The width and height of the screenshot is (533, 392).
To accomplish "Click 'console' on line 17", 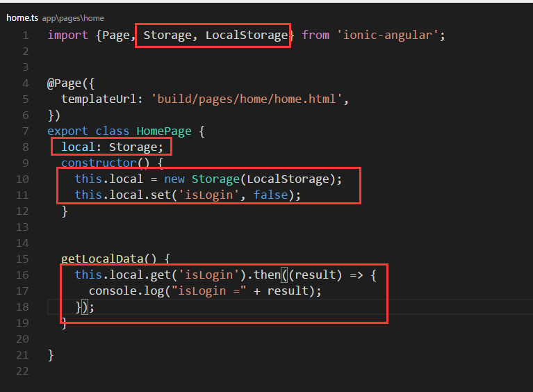I will coord(113,291).
